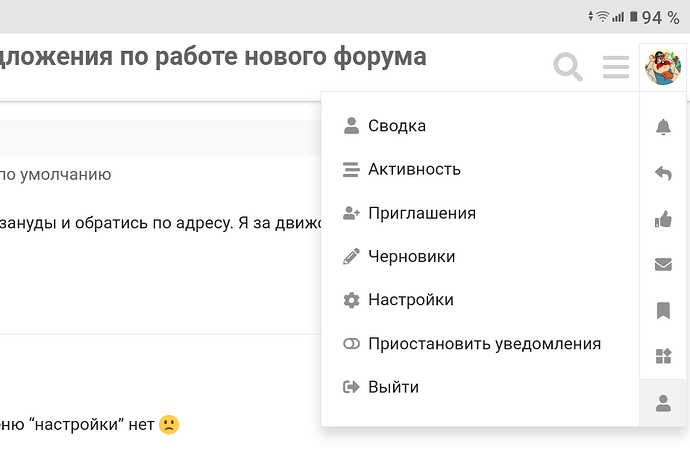The height and width of the screenshot is (464, 690).
Task: Select Выйти to log out
Action: click(x=480, y=387)
